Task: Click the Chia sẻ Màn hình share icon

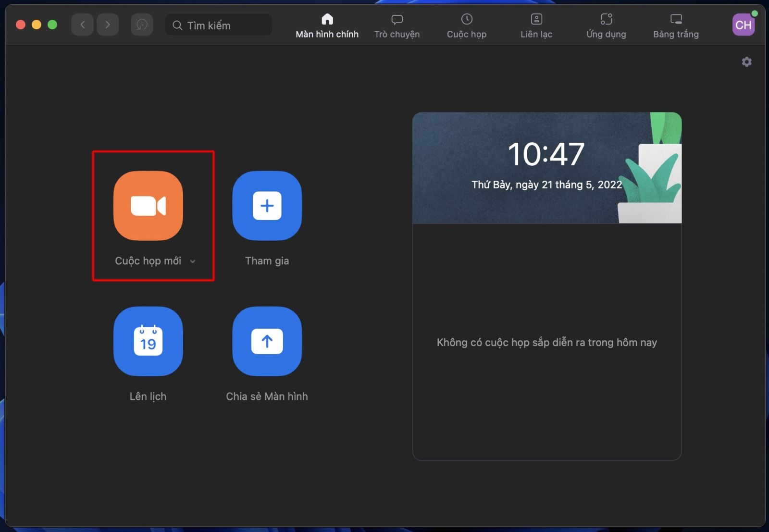Action: click(x=267, y=342)
